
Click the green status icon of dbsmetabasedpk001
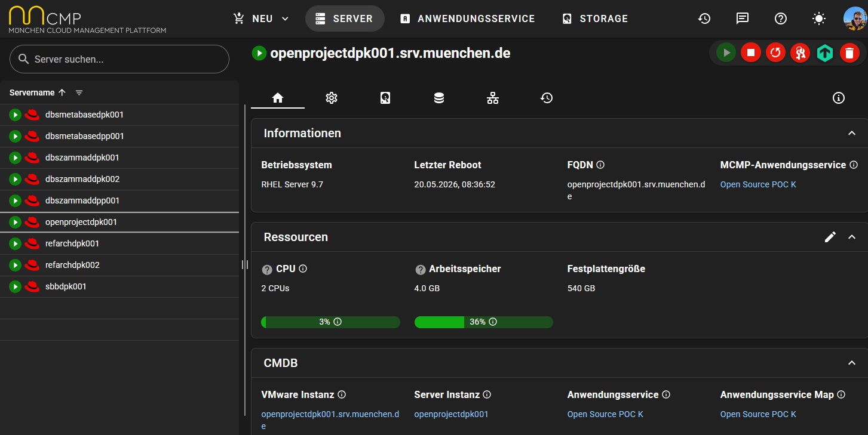[x=16, y=115]
